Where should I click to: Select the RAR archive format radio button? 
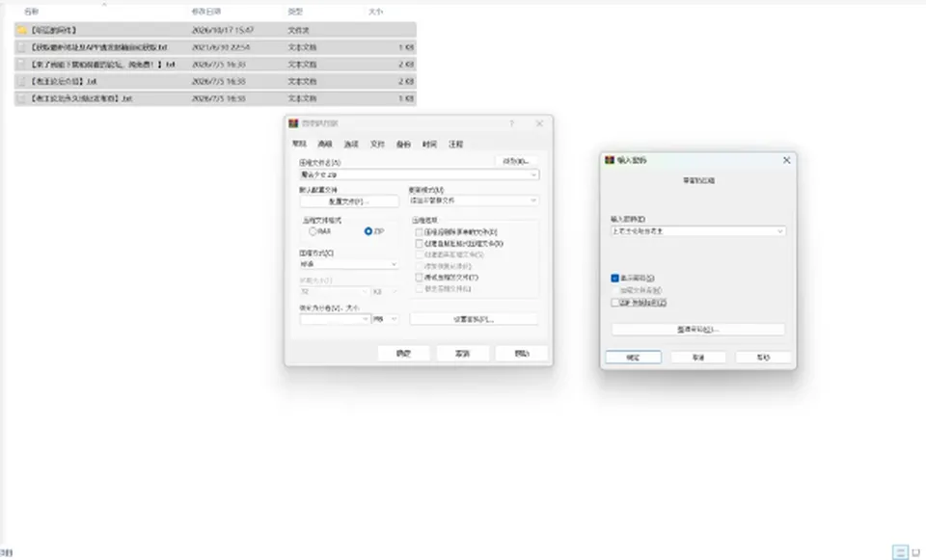[x=313, y=231]
